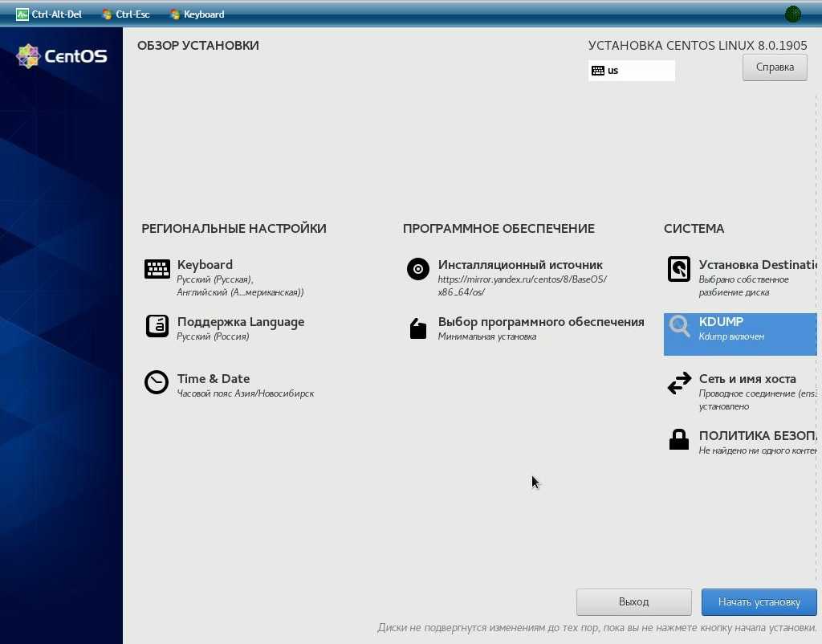Click the software selection package icon

pyautogui.click(x=417, y=328)
